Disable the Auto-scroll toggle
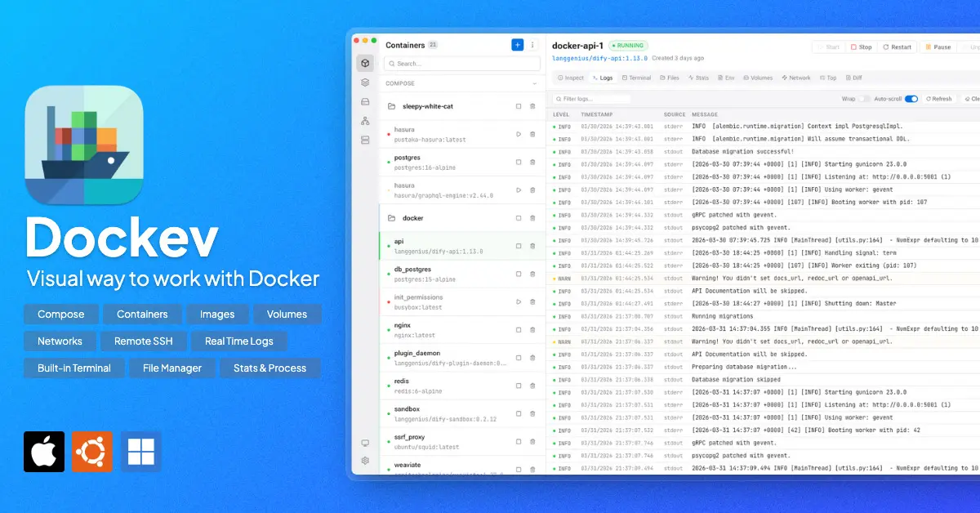This screenshot has height=513, width=980. point(911,99)
